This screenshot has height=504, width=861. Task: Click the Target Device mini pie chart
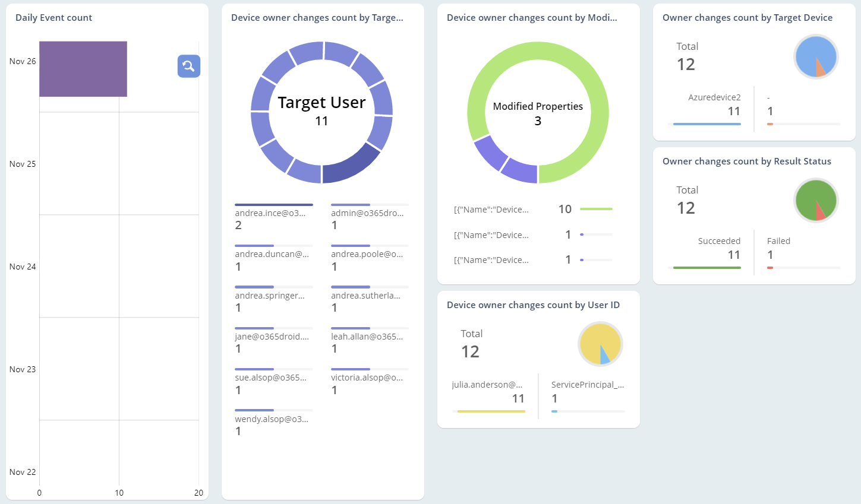coord(816,57)
